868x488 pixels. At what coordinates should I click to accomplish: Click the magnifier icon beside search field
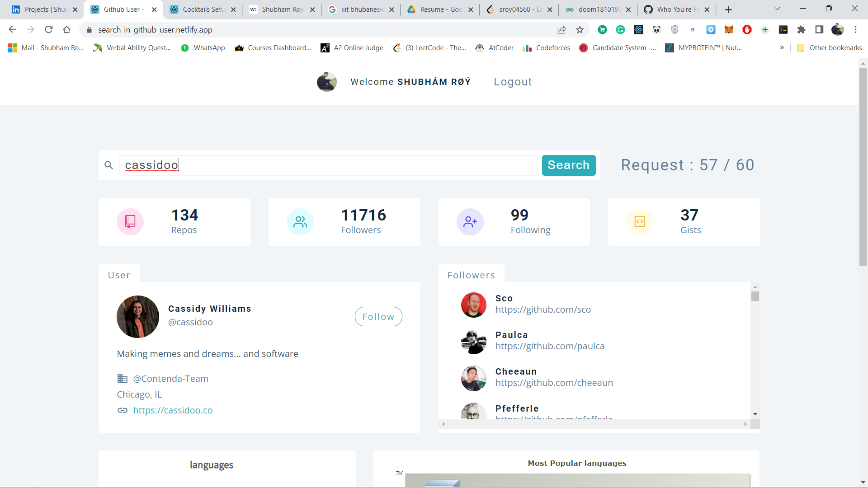click(108, 165)
